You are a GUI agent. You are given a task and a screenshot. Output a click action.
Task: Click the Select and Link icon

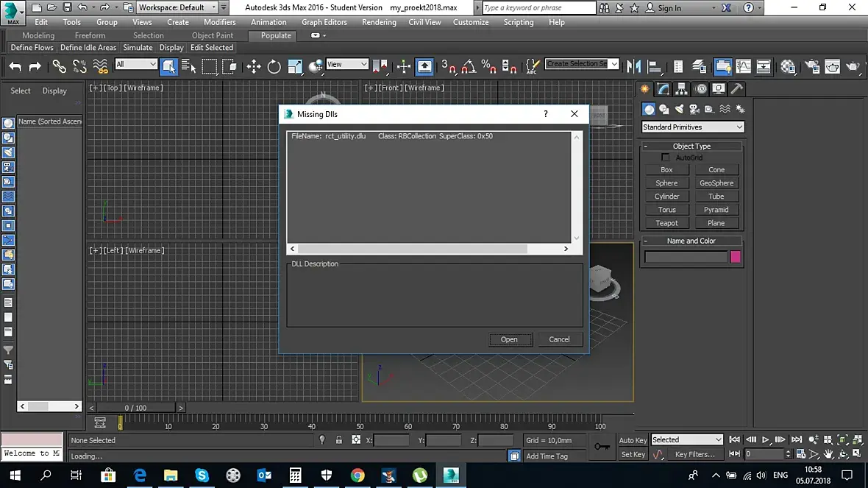tap(59, 67)
